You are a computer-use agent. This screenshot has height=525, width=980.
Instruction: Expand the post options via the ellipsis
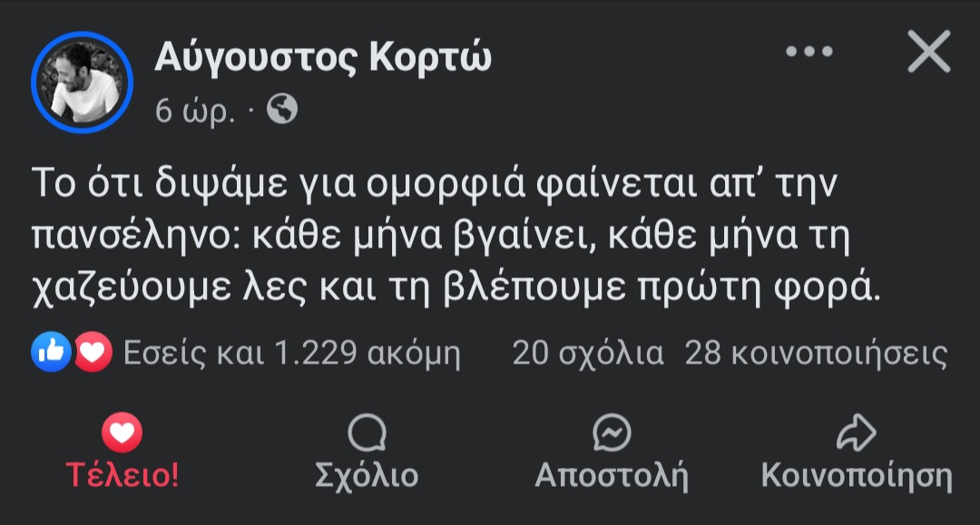(x=809, y=52)
